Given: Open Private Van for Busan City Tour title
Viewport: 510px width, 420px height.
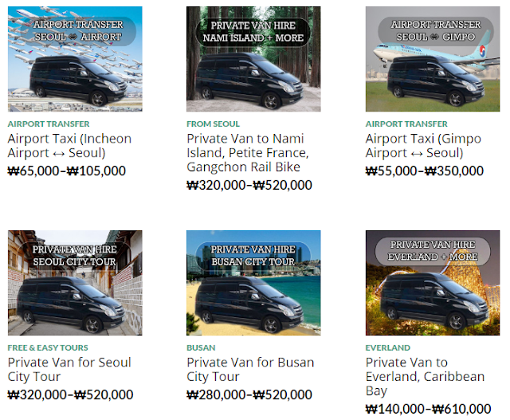Looking at the screenshot, I should point(250,369).
